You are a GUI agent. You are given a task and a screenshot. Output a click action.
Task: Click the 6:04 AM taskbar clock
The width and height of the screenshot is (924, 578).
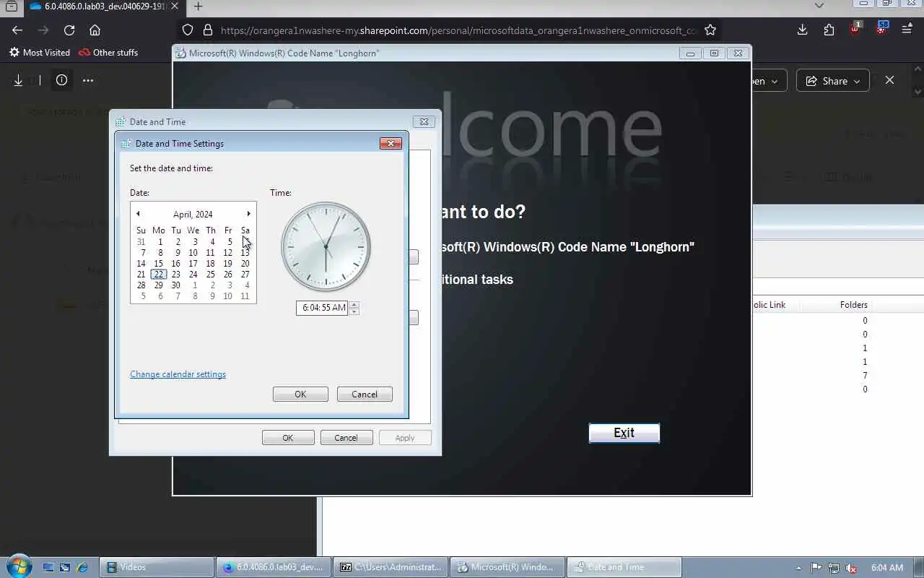point(887,568)
